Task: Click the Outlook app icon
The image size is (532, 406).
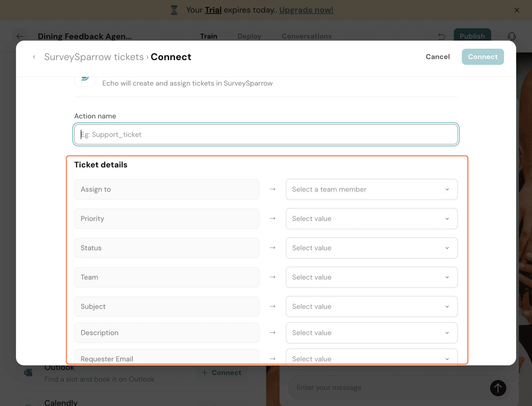Action: click(28, 373)
